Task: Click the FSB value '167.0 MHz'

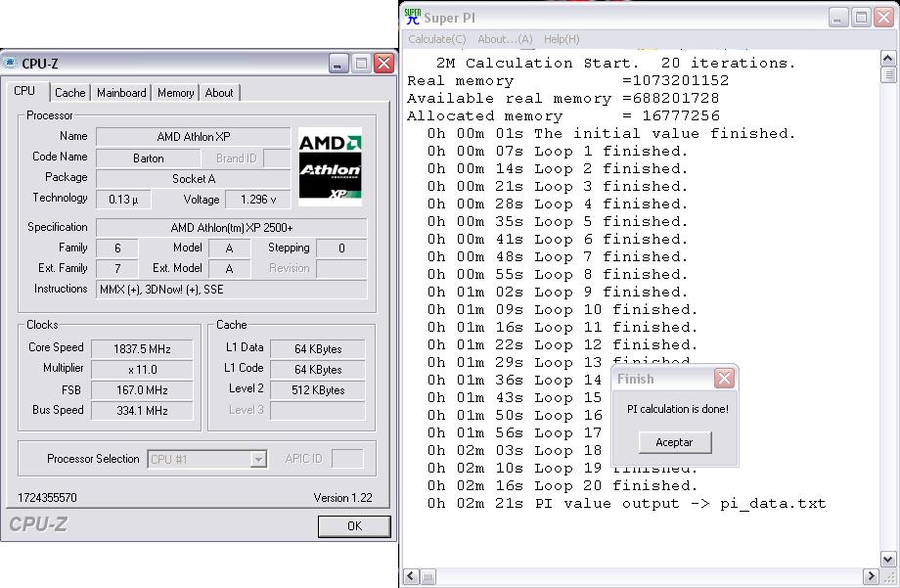Action: pos(142,390)
